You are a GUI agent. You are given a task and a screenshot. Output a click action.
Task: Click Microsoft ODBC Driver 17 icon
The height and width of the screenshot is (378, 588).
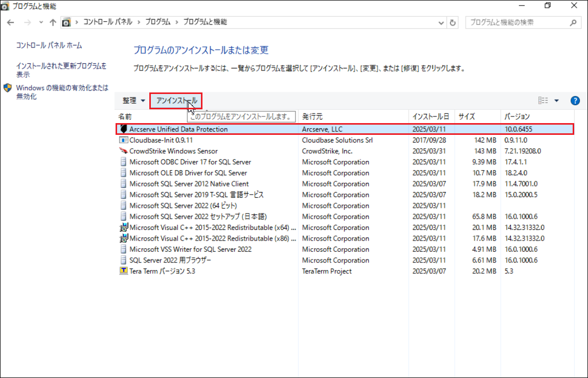[123, 162]
